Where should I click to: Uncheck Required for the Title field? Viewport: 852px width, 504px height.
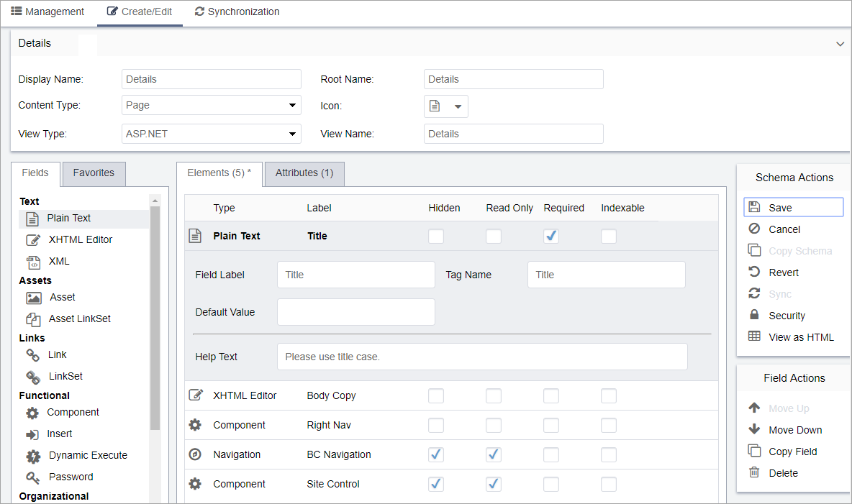click(x=551, y=237)
